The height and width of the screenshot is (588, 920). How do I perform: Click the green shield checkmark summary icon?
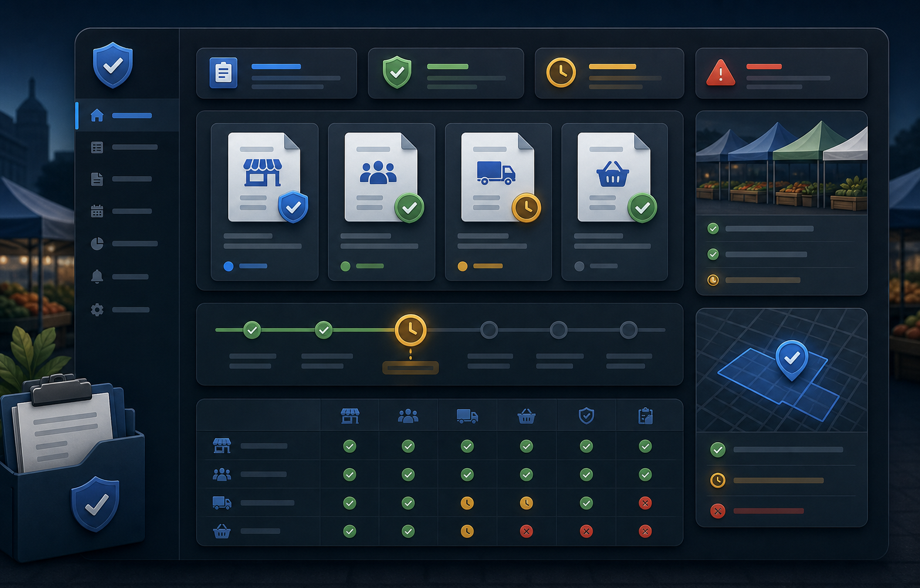[397, 72]
